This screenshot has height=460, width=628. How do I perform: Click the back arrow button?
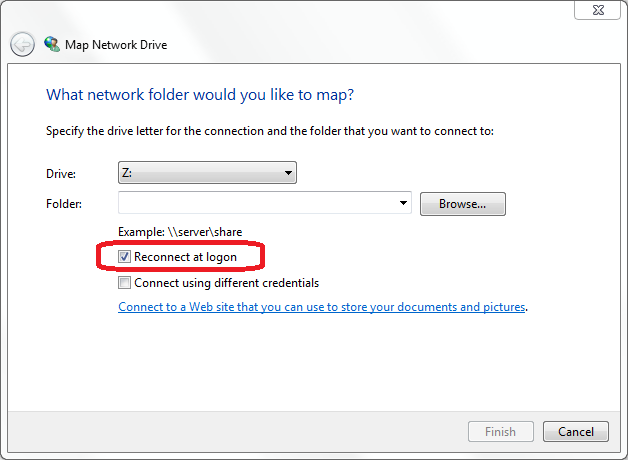pyautogui.click(x=22, y=44)
